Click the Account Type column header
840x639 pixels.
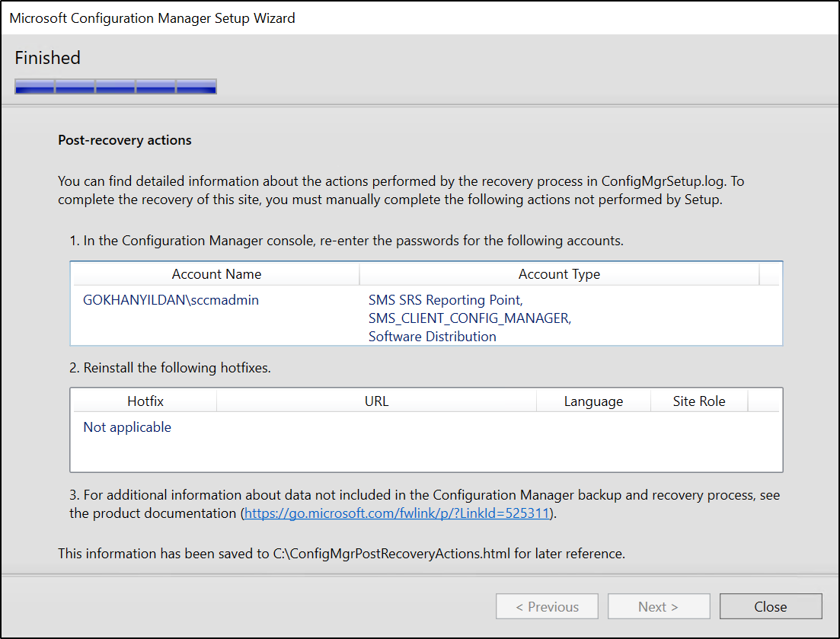tap(559, 274)
